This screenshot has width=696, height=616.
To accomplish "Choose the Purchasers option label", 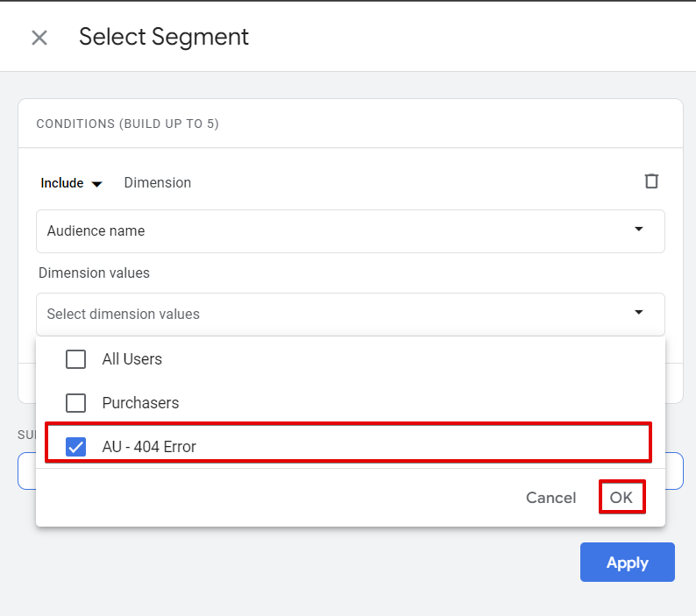I will click(140, 403).
